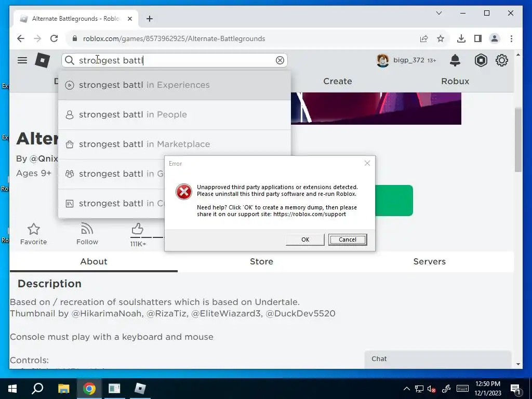Open a new Chrome tab

click(150, 19)
